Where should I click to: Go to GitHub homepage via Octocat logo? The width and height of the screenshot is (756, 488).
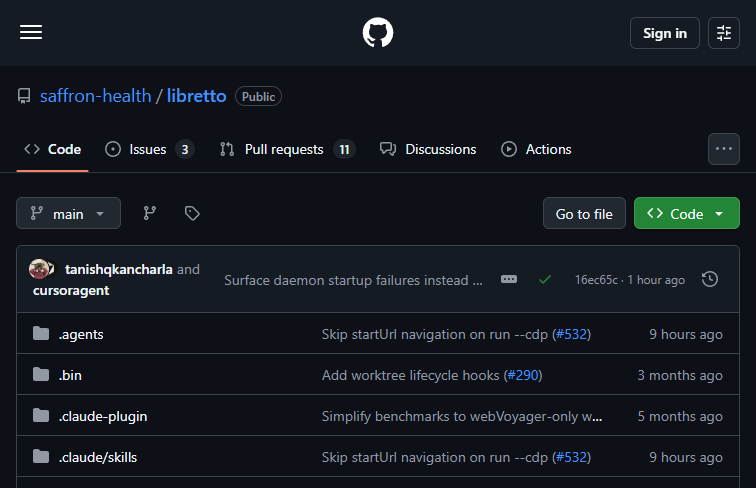378,32
